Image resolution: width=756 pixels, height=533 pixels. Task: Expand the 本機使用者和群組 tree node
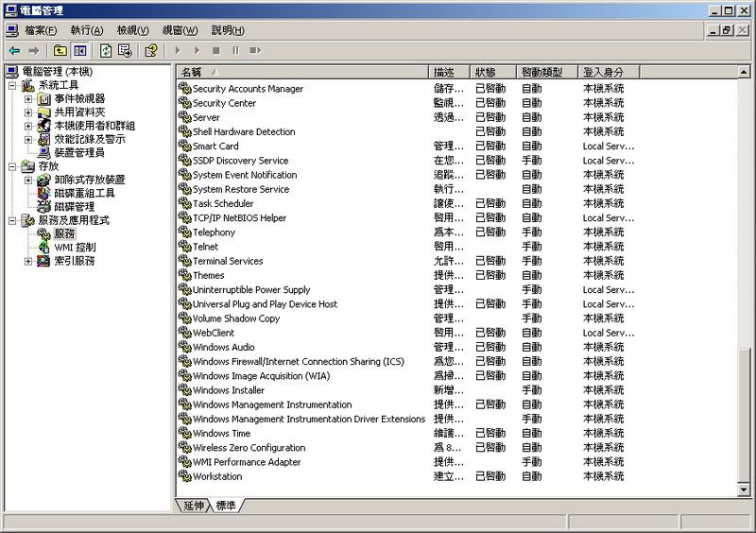pyautogui.click(x=28, y=126)
